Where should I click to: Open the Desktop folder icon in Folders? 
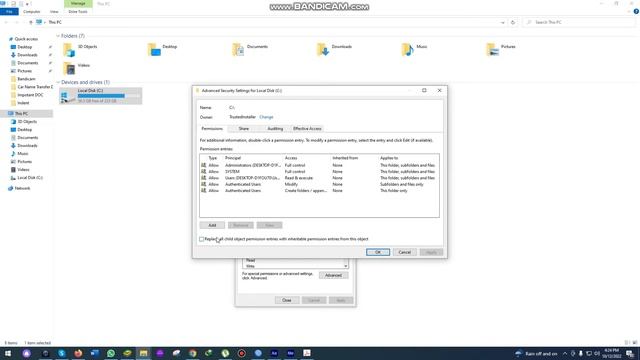click(154, 50)
